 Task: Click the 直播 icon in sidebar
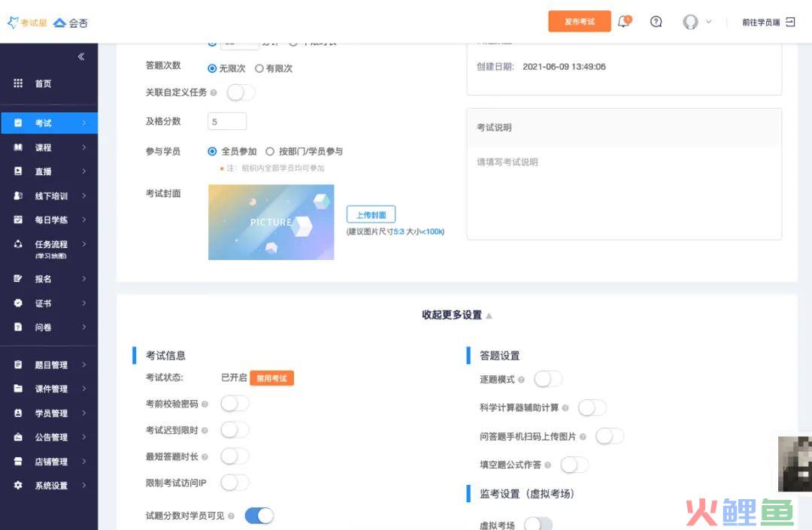pos(18,171)
